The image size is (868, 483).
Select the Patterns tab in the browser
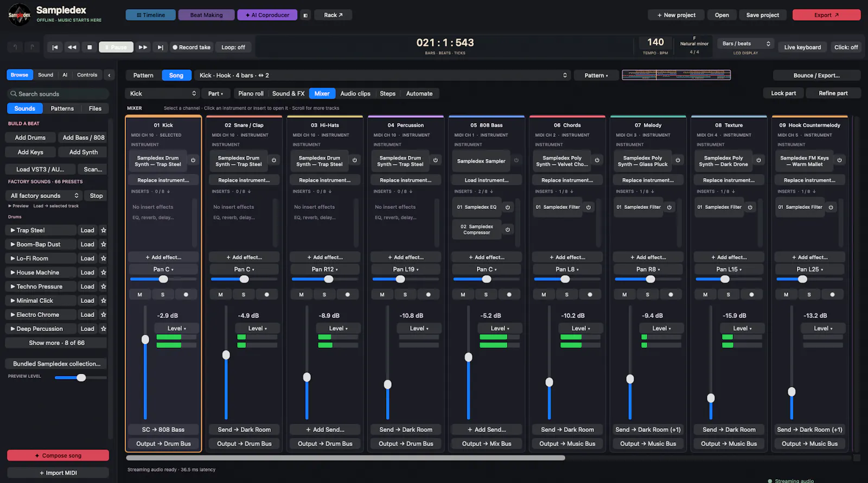(62, 109)
